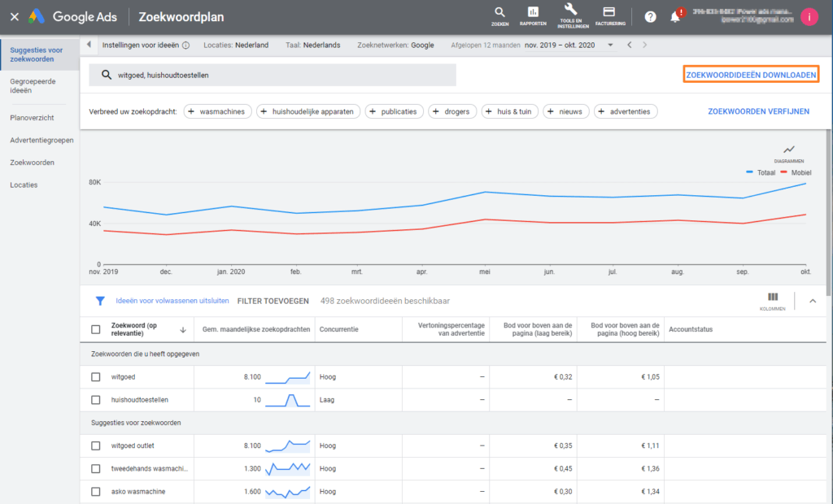The height and width of the screenshot is (504, 833).
Task: Add nieuws suggestion chip
Action: [566, 111]
